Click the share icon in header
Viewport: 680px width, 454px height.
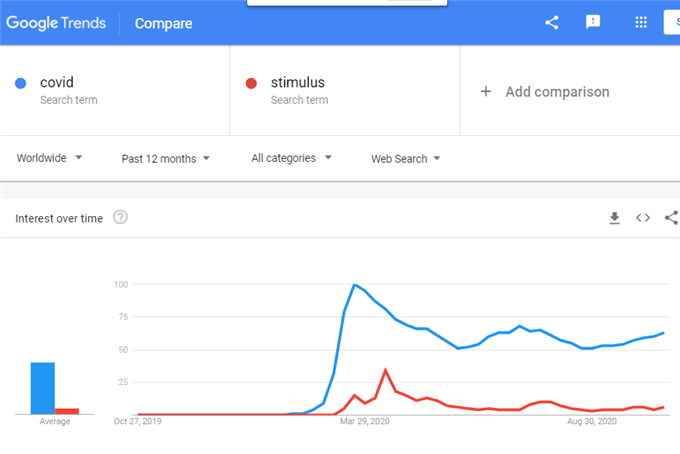click(x=552, y=23)
